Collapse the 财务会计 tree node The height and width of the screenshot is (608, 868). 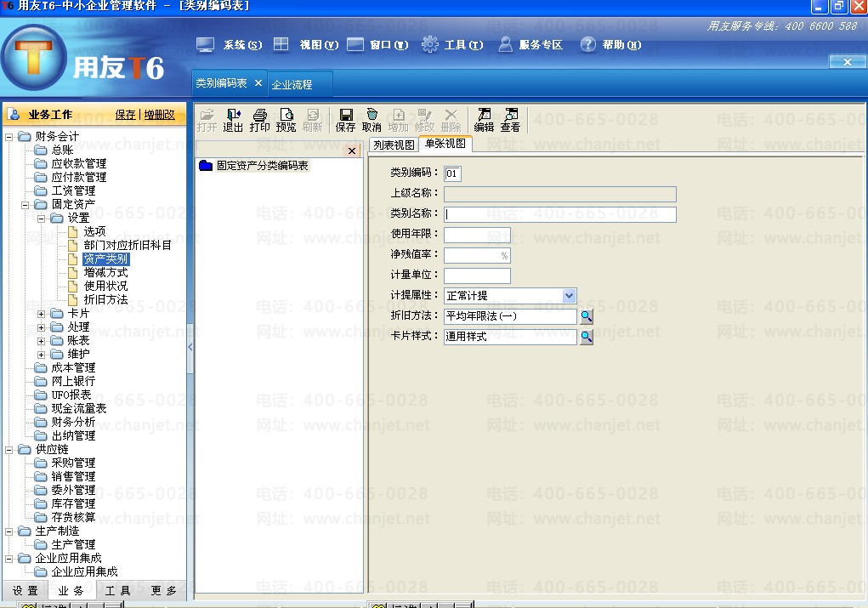click(x=9, y=137)
